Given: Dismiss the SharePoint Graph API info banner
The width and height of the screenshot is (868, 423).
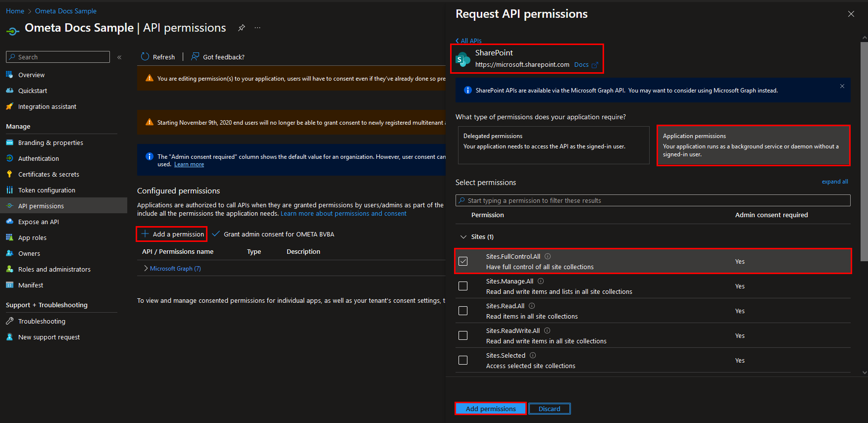Looking at the screenshot, I should (x=842, y=86).
